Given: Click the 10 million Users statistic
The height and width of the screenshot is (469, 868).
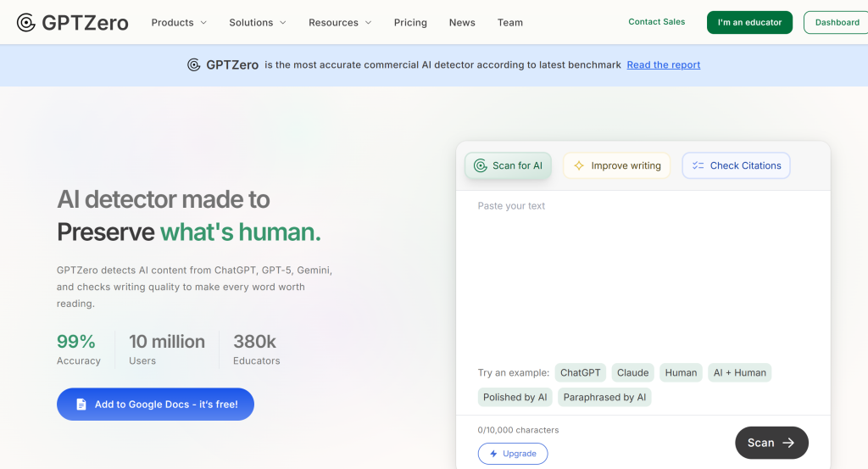Looking at the screenshot, I should pos(167,349).
